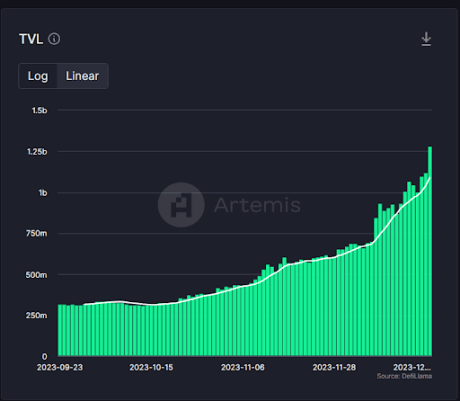Click the TVL info icon
This screenshot has height=401, width=460.
[x=54, y=39]
